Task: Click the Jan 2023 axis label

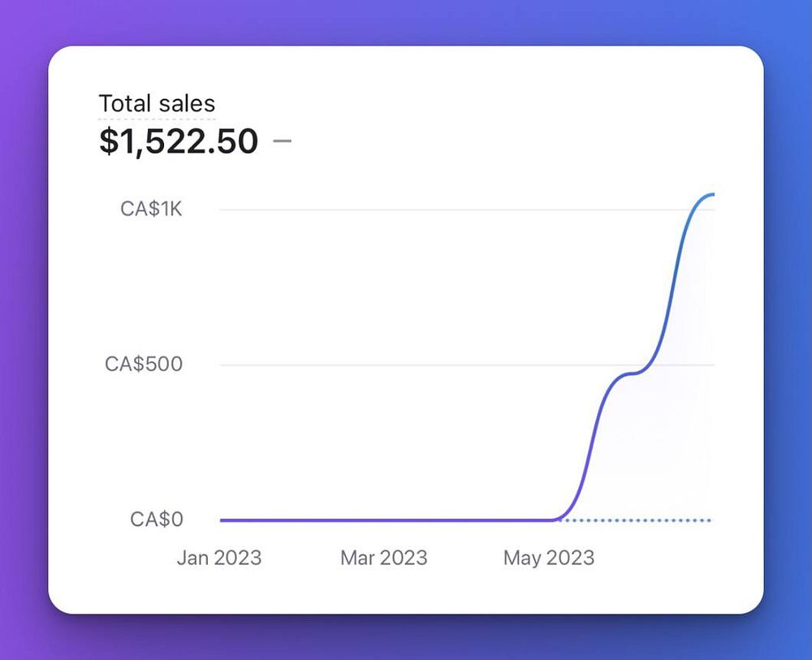Action: tap(219, 559)
